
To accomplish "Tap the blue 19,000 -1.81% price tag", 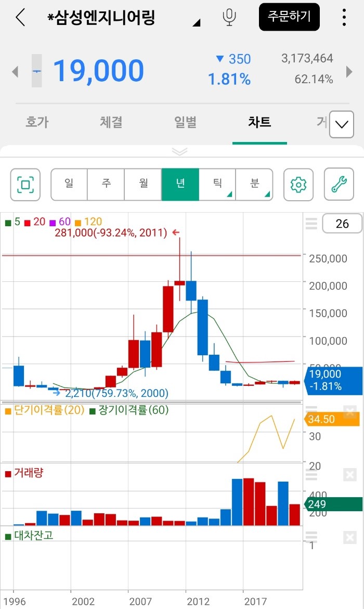I will click(334, 380).
